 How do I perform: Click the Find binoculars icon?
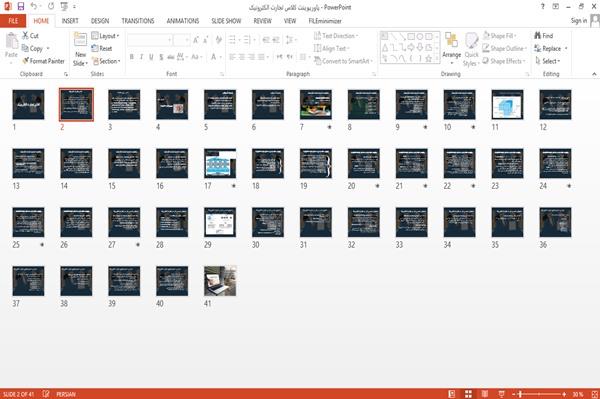pyautogui.click(x=538, y=36)
